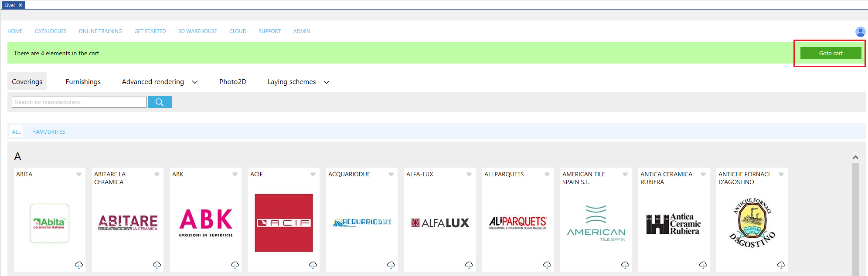Screen dimensions: 868x276
Task: Download the ACIF catalogue via cloud icon
Action: coord(313,265)
